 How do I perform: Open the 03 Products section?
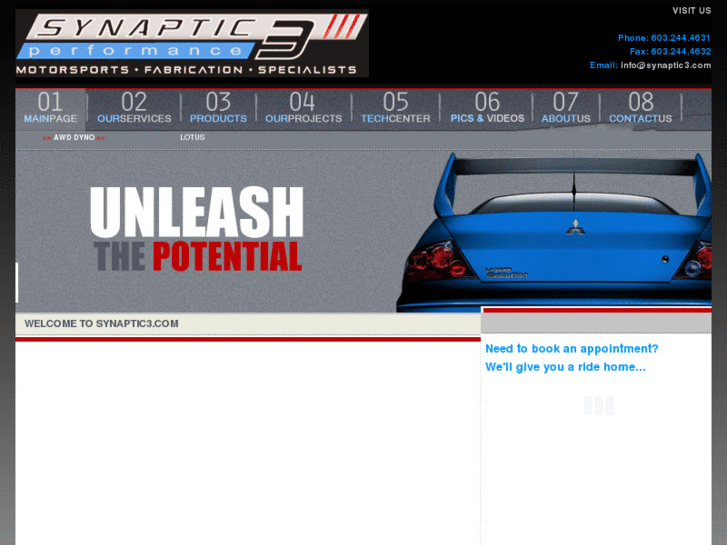pyautogui.click(x=218, y=109)
